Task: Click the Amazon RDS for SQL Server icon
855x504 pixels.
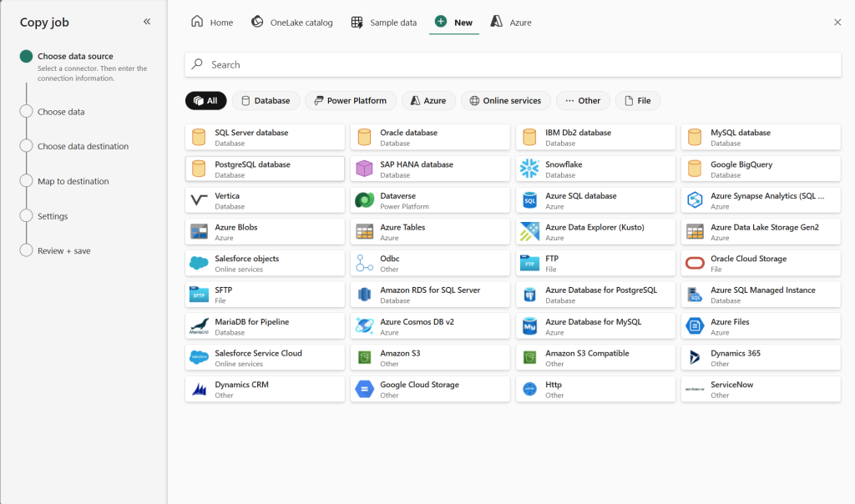Action: (364, 295)
